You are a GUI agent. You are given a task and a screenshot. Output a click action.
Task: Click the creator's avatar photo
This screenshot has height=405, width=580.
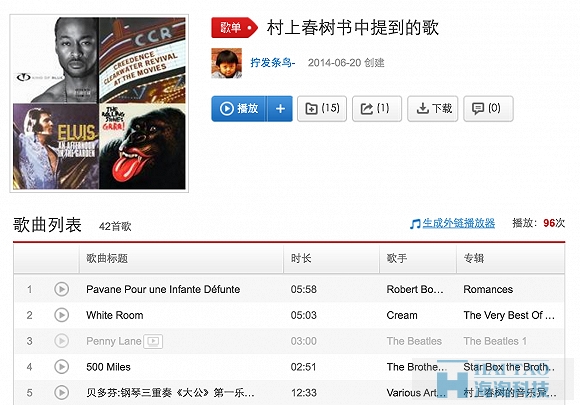pyautogui.click(x=226, y=63)
